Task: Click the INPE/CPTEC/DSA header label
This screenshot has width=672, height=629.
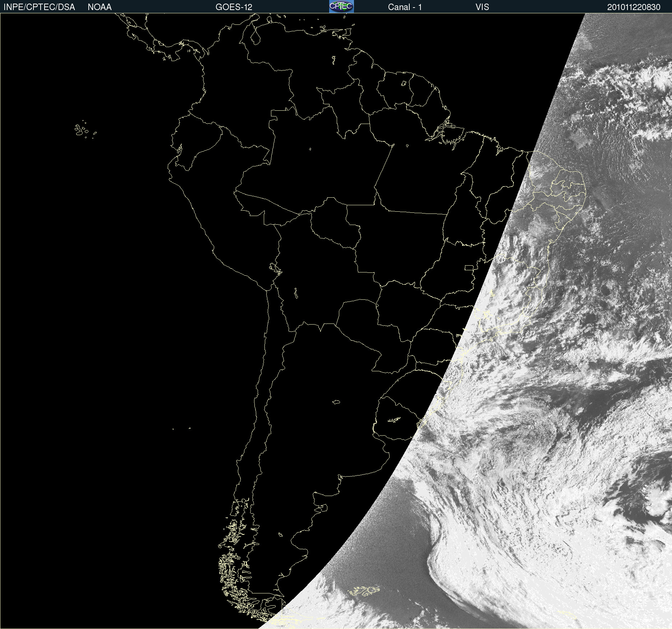Action: 39,7
